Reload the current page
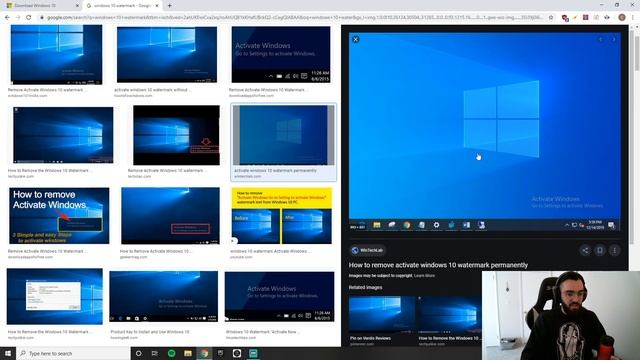 (29, 18)
